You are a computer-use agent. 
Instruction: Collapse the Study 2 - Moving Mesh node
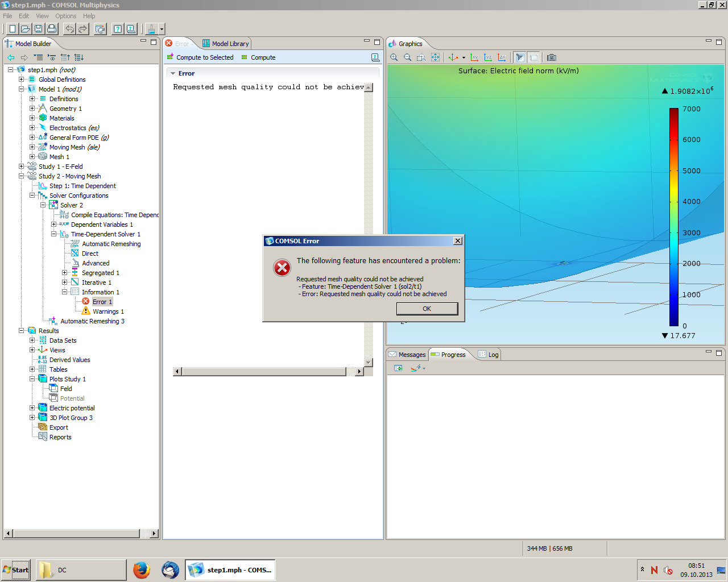(21, 176)
